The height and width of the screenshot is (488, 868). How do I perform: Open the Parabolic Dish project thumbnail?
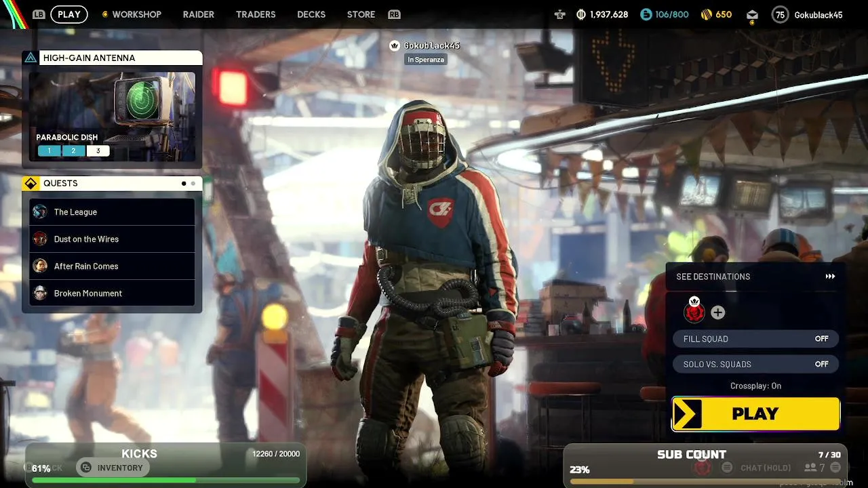112,117
